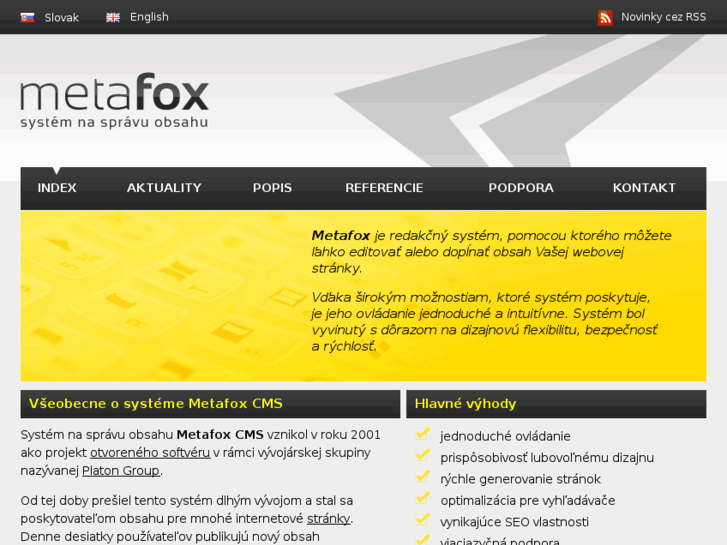The height and width of the screenshot is (545, 727).
Task: Click checkmark beside rýchle generovanie stránok
Action: point(422,476)
